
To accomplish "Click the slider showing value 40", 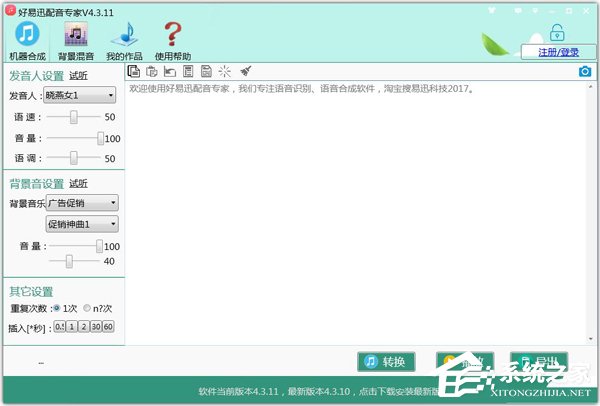I will (69, 261).
